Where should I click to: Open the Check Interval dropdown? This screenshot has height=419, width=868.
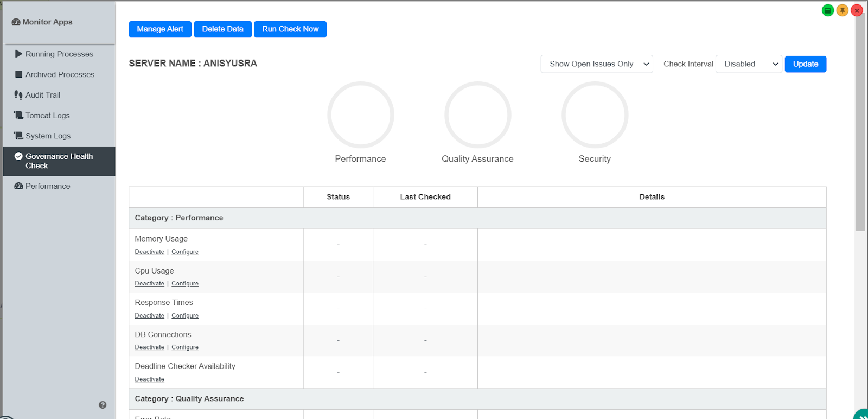(x=749, y=64)
